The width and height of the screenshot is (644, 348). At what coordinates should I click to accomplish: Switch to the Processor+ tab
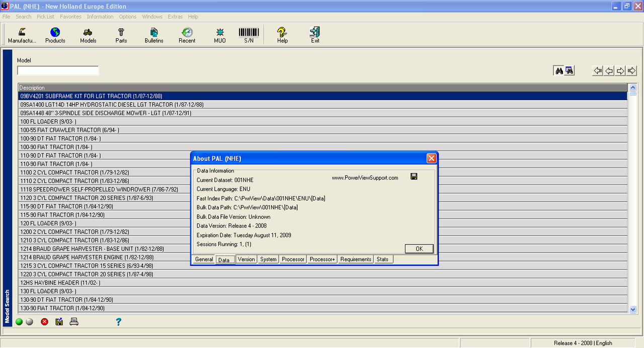[323, 259]
